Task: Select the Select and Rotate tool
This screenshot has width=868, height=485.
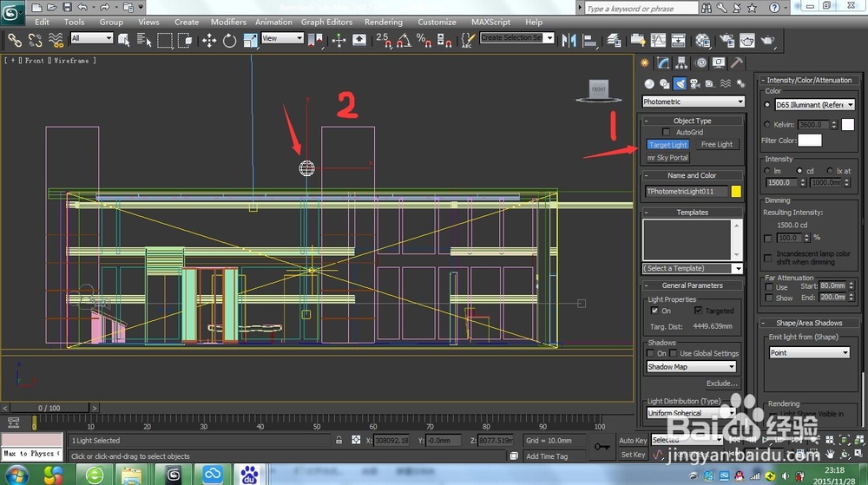Action: (229, 41)
